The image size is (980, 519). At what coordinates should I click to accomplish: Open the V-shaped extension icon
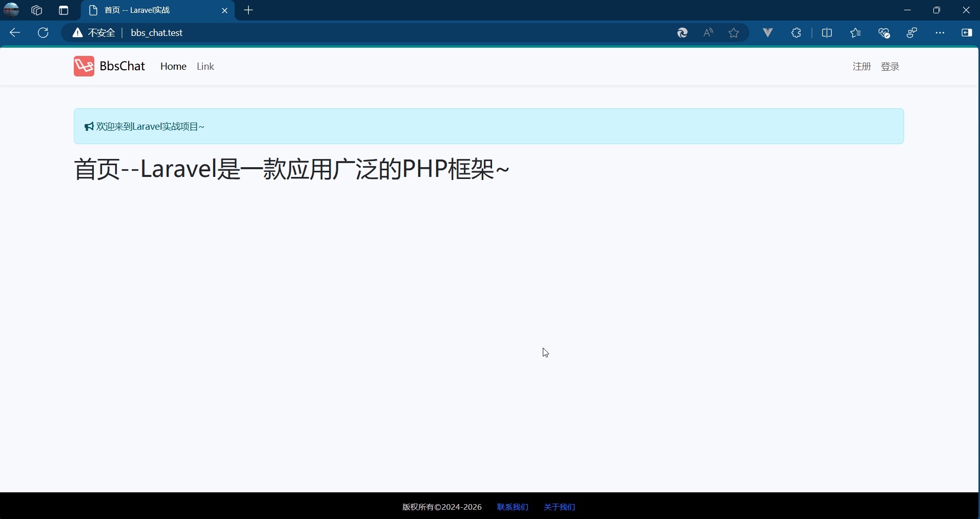point(768,33)
